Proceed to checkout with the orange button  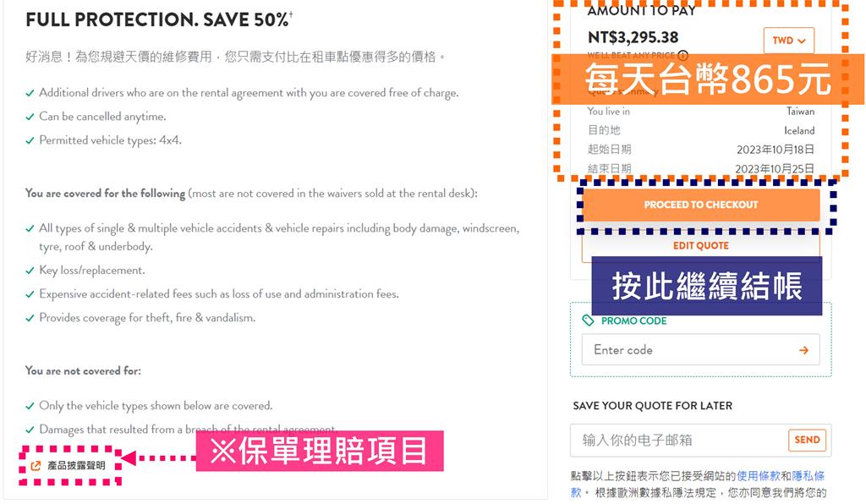click(701, 205)
